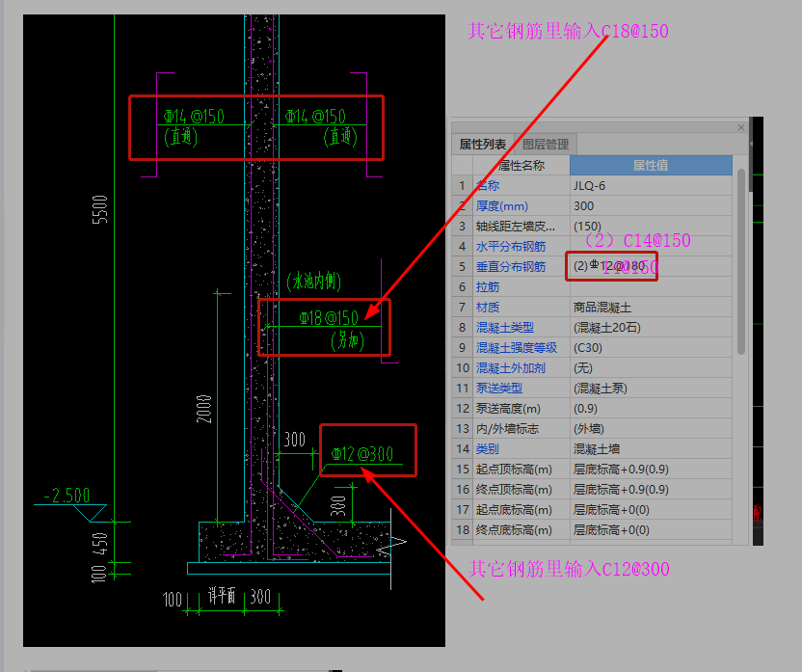The image size is (802, 672).
Task: Select the 厚度(mm) value 300 cell
Action: coord(651,206)
